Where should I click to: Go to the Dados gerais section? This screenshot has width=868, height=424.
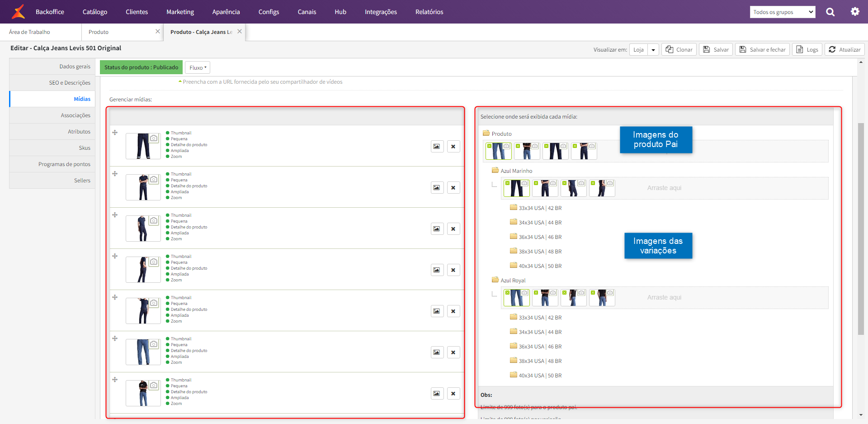(x=52, y=67)
